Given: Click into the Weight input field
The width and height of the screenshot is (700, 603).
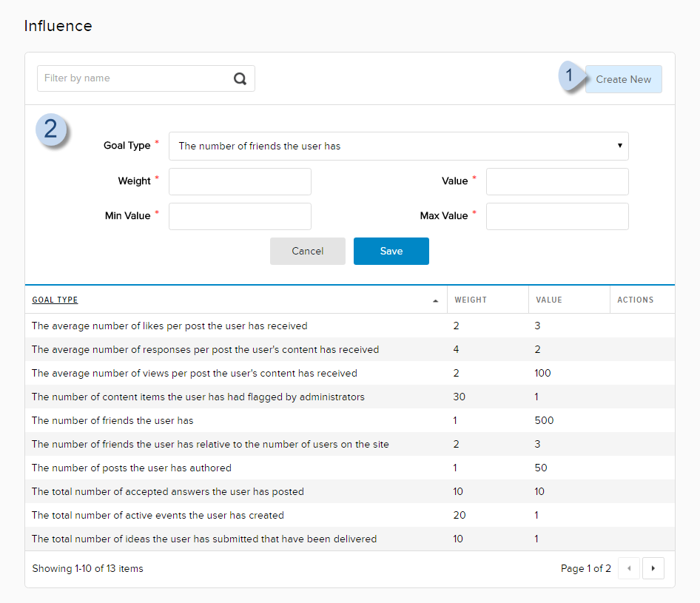Looking at the screenshot, I should click(x=240, y=181).
